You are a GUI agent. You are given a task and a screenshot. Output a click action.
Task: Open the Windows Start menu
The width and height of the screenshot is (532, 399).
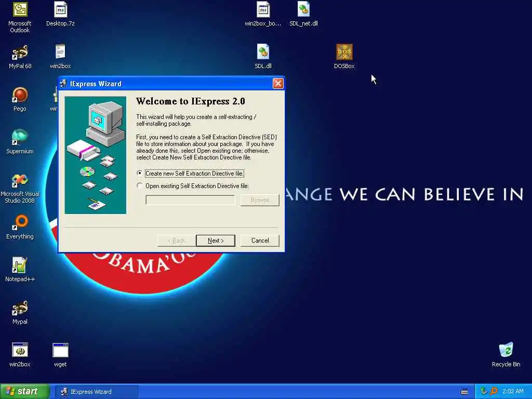pyautogui.click(x=25, y=392)
